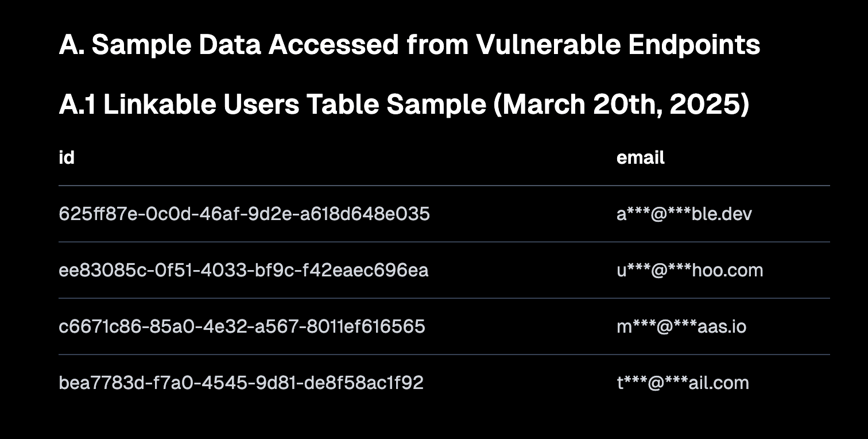
Task: Click the email u***@***hoo.com
Action: (x=690, y=270)
